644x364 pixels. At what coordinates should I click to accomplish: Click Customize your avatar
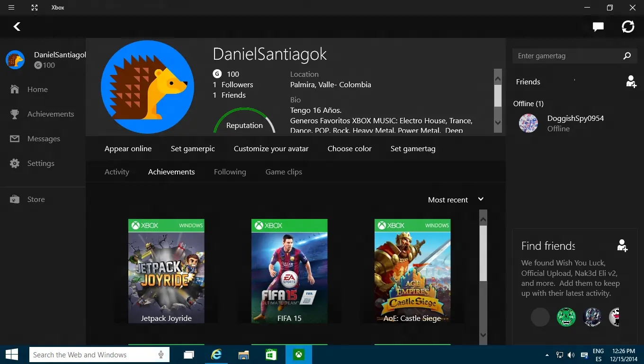click(271, 148)
